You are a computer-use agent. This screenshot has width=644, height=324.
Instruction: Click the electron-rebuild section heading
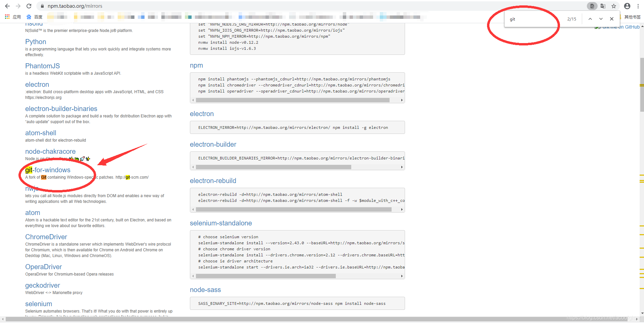[x=213, y=181]
